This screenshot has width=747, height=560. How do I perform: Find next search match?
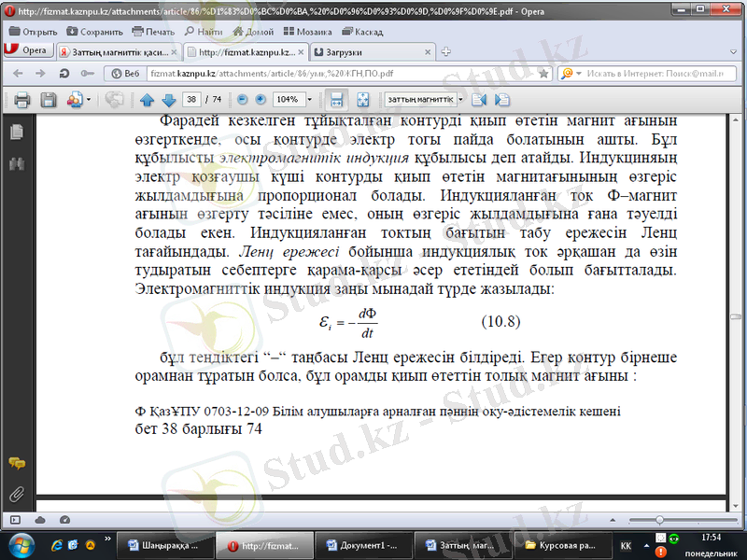pyautogui.click(x=502, y=100)
